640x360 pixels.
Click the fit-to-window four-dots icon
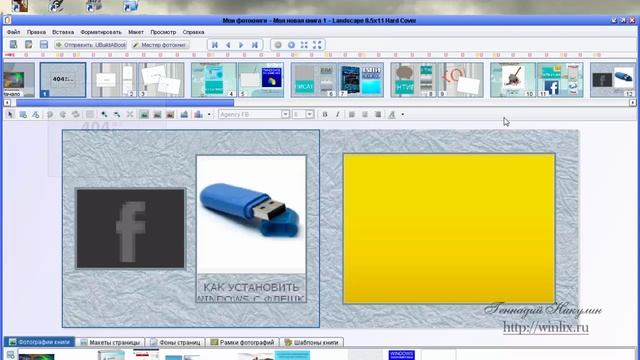click(x=304, y=45)
